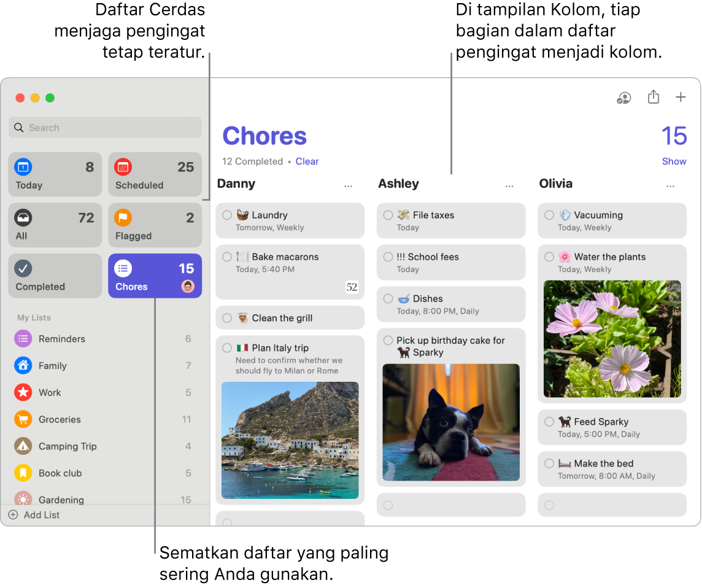Check off the File taxes reminder
This screenshot has height=588, width=702.
click(387, 215)
